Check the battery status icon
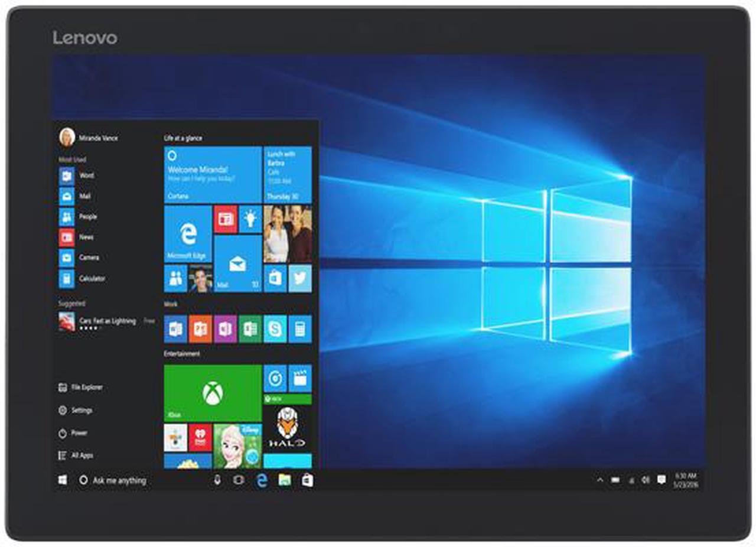 click(x=615, y=480)
